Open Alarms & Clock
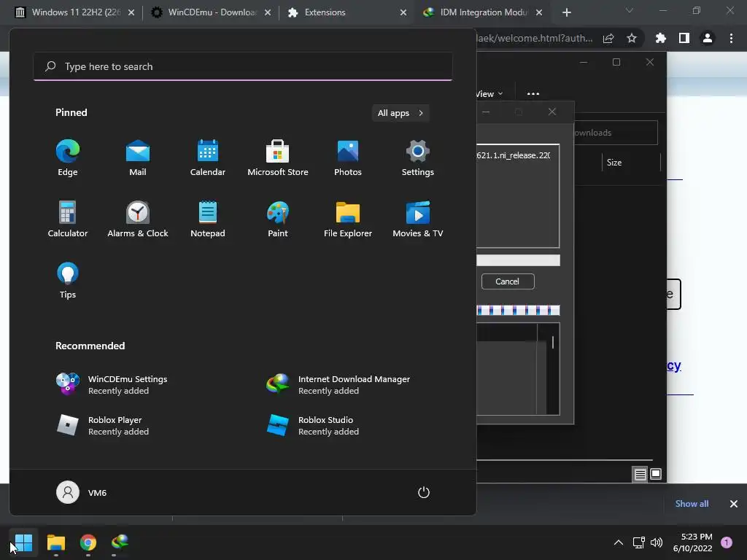 (x=138, y=219)
